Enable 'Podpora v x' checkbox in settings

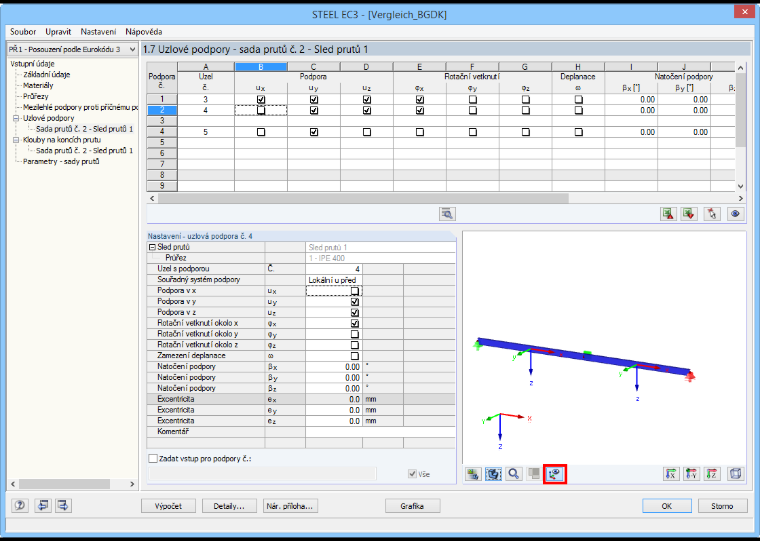pos(355,291)
